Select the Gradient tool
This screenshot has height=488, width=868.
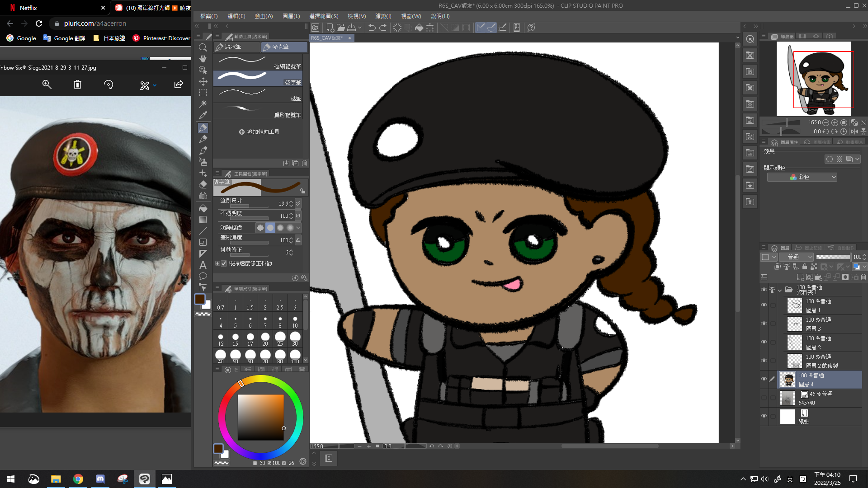tap(203, 220)
